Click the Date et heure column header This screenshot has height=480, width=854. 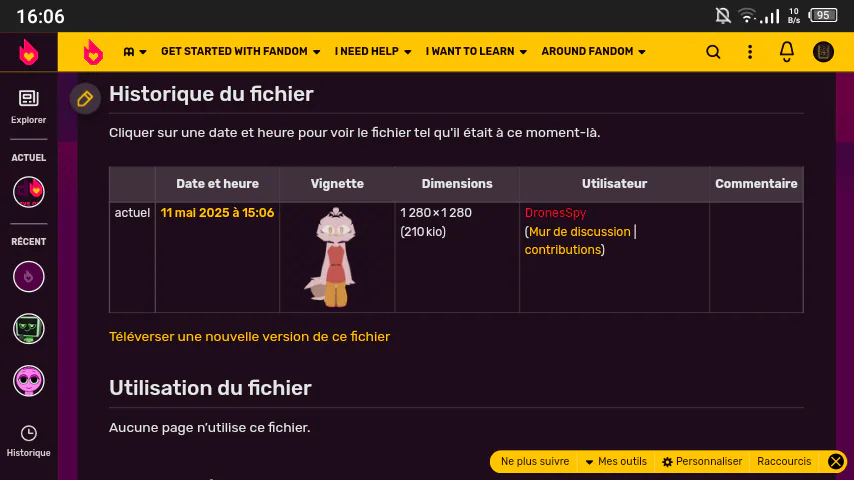click(217, 184)
